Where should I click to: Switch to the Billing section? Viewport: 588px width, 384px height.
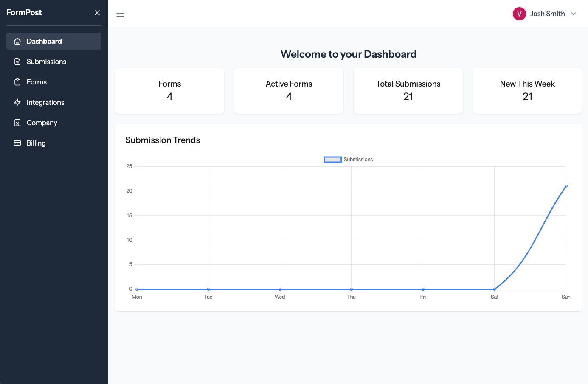point(36,143)
